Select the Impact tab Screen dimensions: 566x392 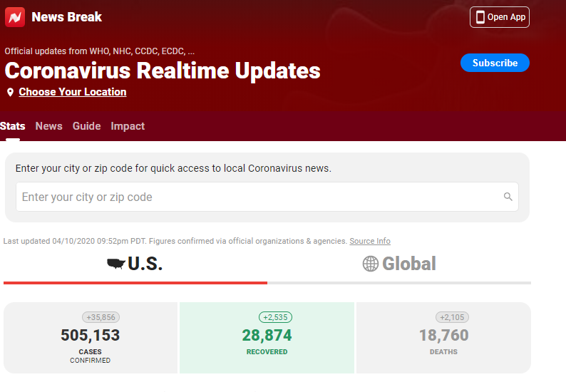(x=128, y=126)
